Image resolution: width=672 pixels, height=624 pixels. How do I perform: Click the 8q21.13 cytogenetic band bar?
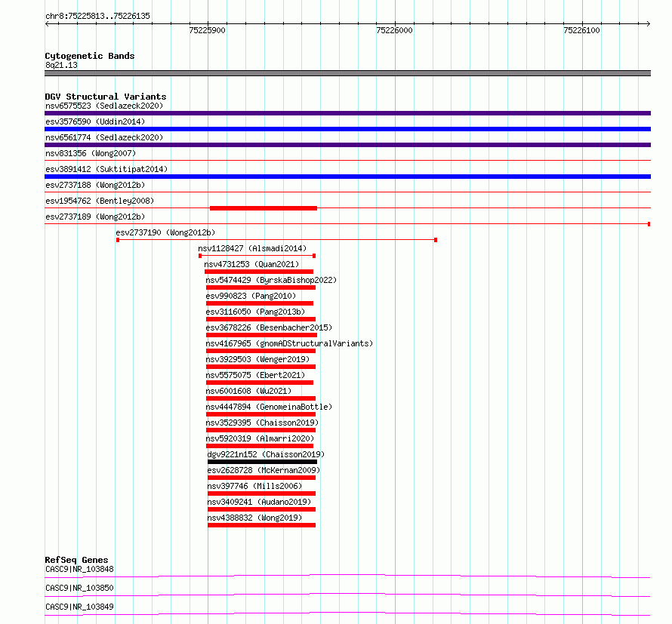347,73
